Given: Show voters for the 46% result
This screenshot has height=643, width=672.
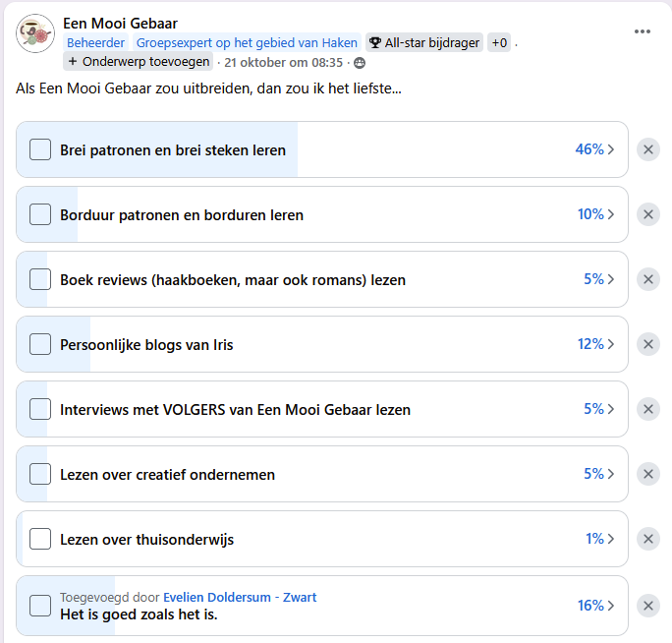Looking at the screenshot, I should coord(594,149).
